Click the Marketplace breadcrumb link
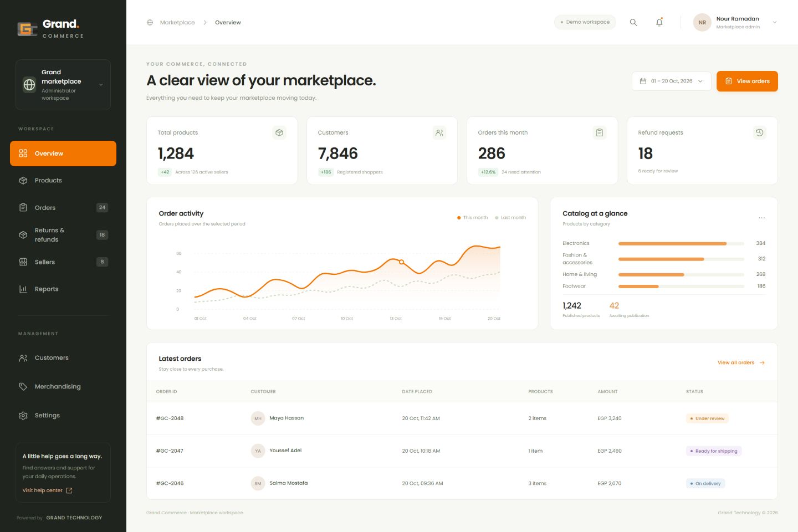 177,23
